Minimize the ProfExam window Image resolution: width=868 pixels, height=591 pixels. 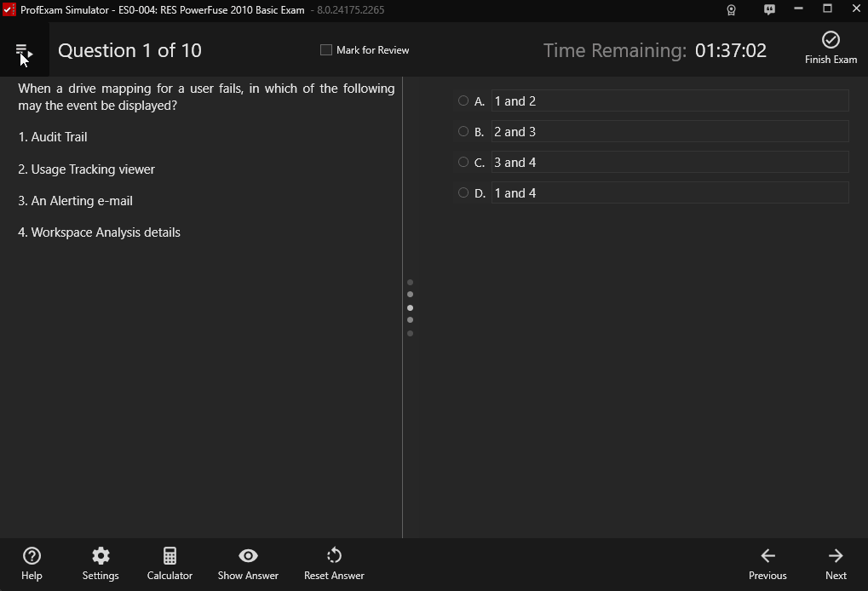click(798, 9)
